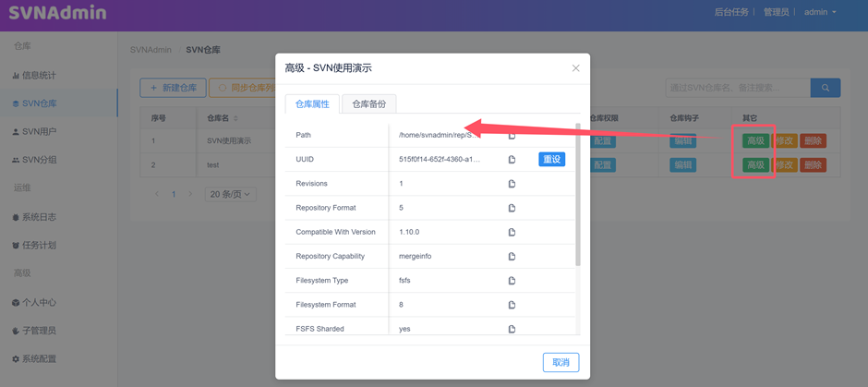The width and height of the screenshot is (868, 387).
Task: Copy the Filesystem Type value icon
Action: 512,281
